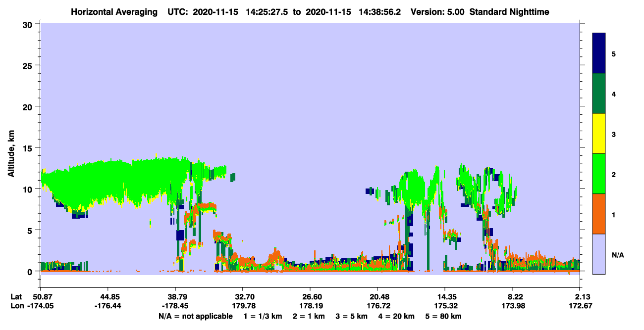
Task: Click 'N/A = not applicable' legend text
Action: [x=196, y=316]
